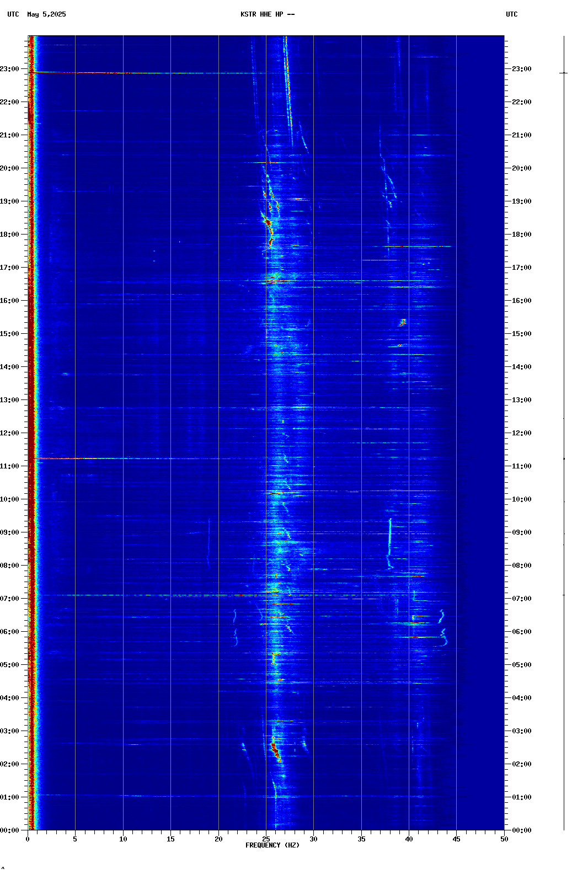Click the 45 Hz frequency tick label
Viewport: 588px width, 874px height.
[456, 839]
